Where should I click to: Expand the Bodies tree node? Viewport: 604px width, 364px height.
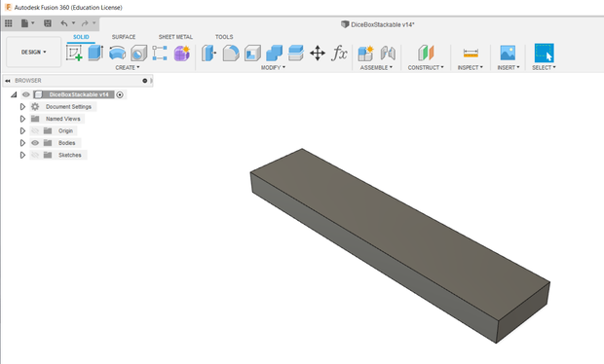(x=22, y=143)
